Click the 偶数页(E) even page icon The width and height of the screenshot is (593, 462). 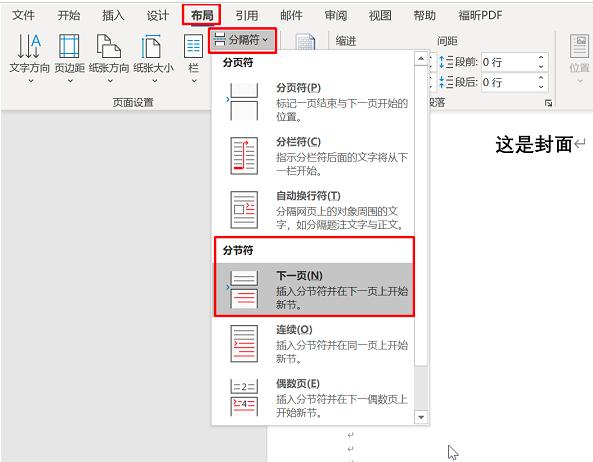pos(244,397)
